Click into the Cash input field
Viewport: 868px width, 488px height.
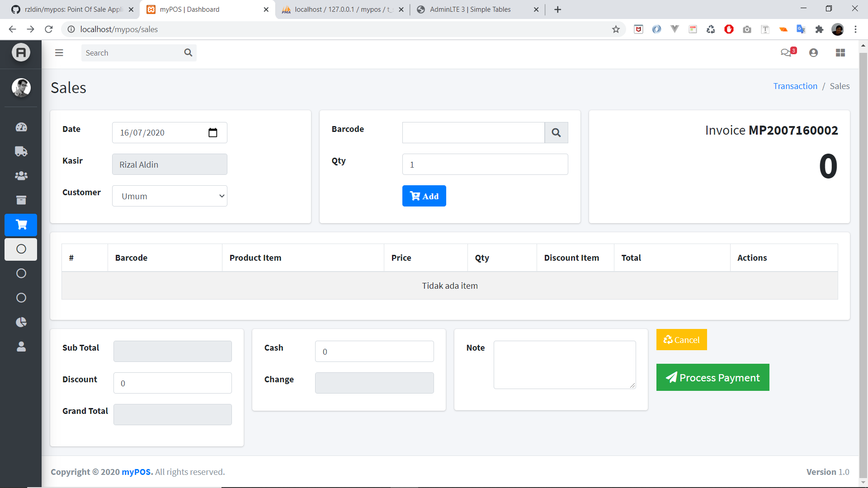point(374,352)
